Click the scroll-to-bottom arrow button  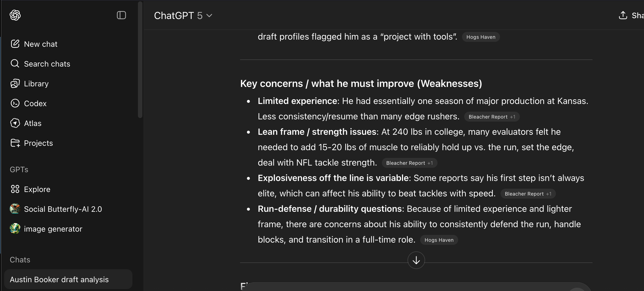[x=416, y=260]
